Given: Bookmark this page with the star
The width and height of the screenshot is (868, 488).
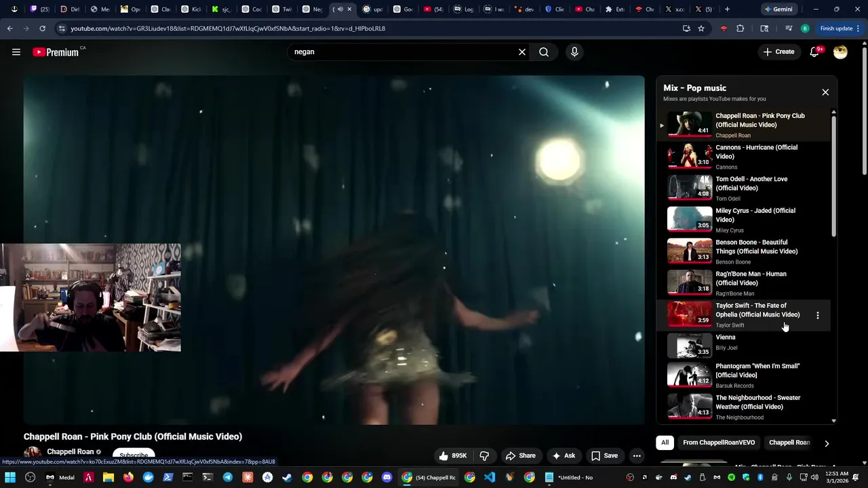Looking at the screenshot, I should pyautogui.click(x=701, y=28).
